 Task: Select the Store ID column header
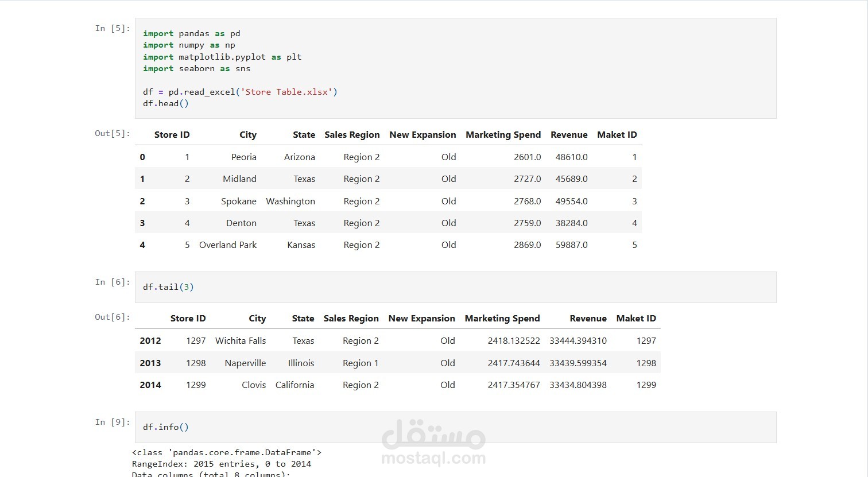(x=172, y=134)
